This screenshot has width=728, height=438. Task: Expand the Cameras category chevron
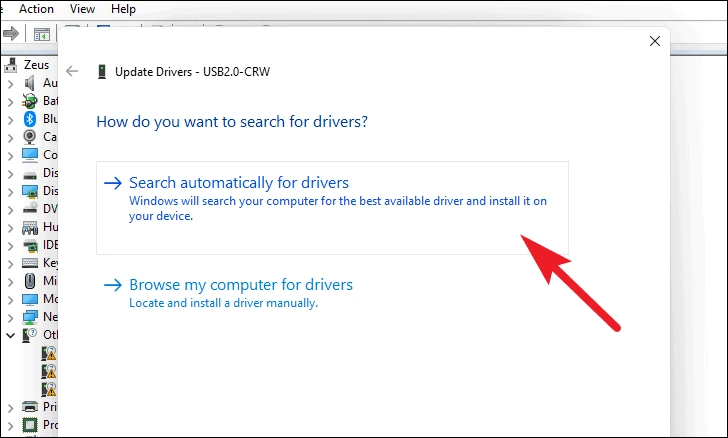[11, 138]
